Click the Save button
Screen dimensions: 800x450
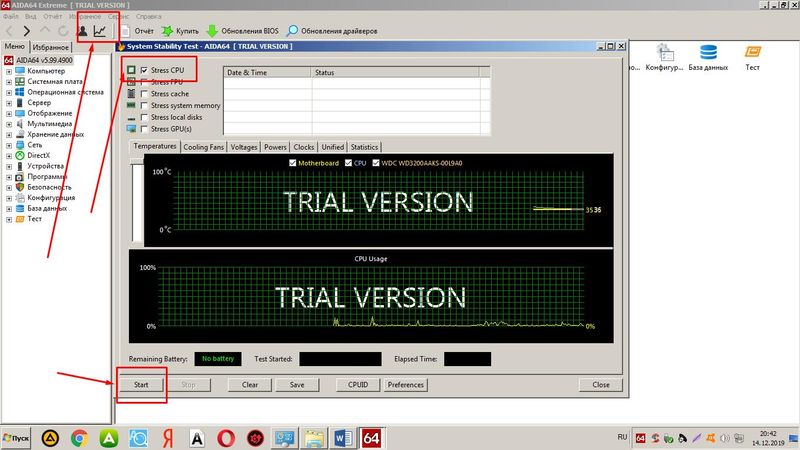tap(297, 385)
